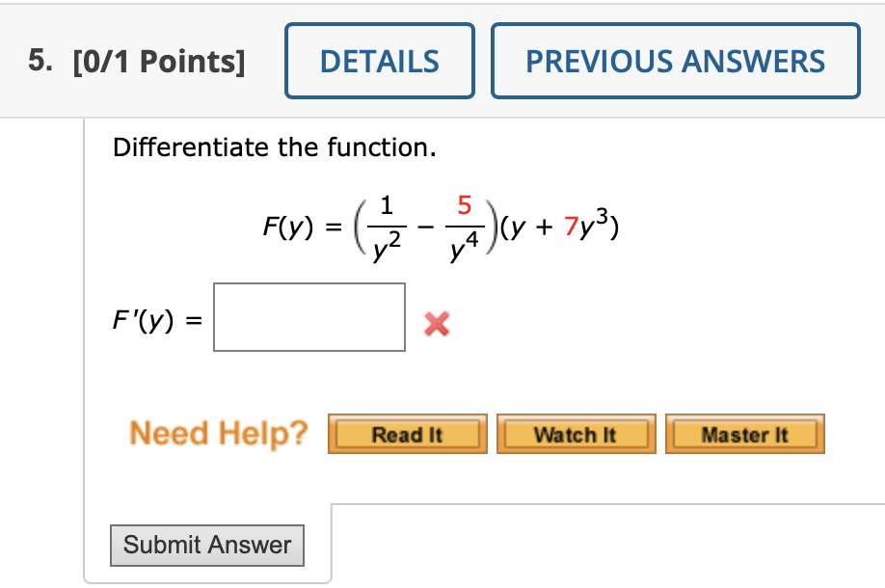The image size is (885, 588).
Task: Click the Read It orange button icon
Action: click(x=407, y=434)
